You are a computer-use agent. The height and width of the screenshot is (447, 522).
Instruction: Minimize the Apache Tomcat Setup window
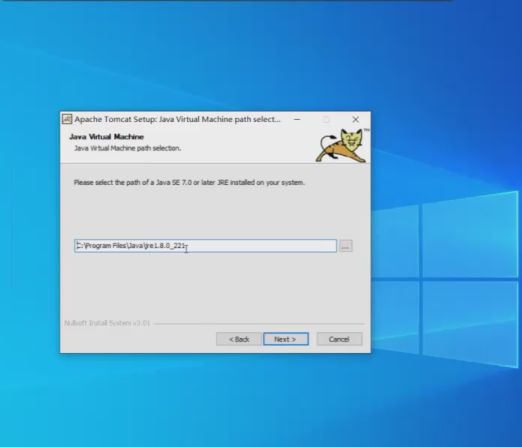tap(297, 119)
